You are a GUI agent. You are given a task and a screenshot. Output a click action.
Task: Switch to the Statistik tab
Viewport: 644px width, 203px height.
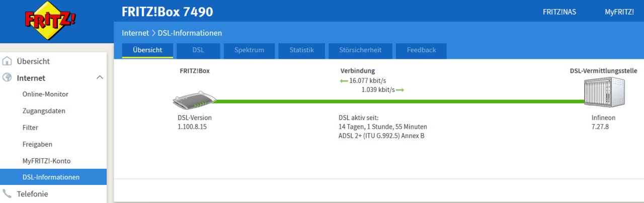click(302, 50)
